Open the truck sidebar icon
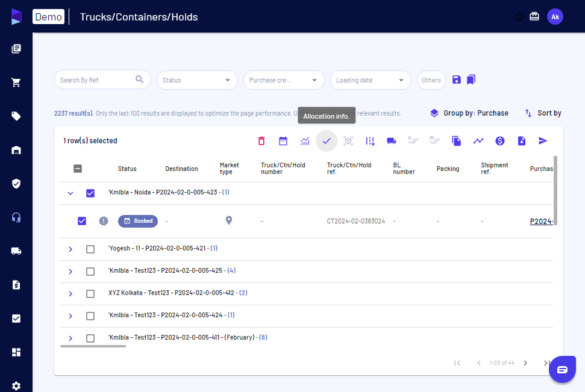 point(16,251)
